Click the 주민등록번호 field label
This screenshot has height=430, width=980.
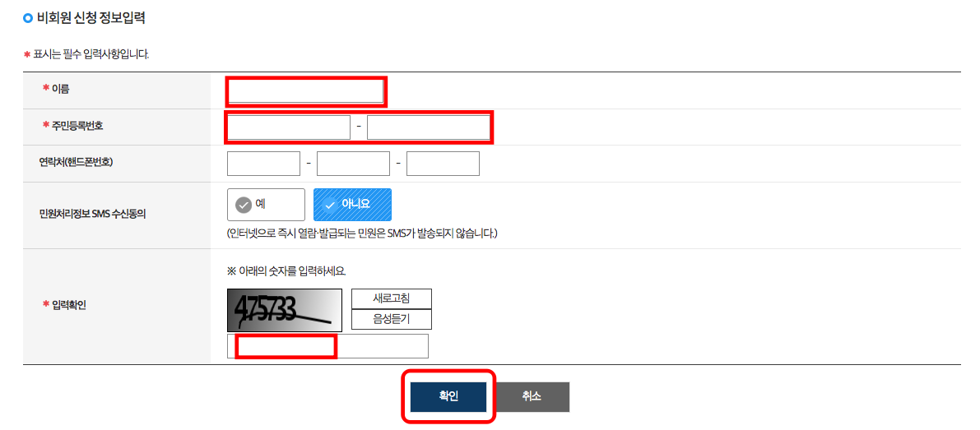77,126
